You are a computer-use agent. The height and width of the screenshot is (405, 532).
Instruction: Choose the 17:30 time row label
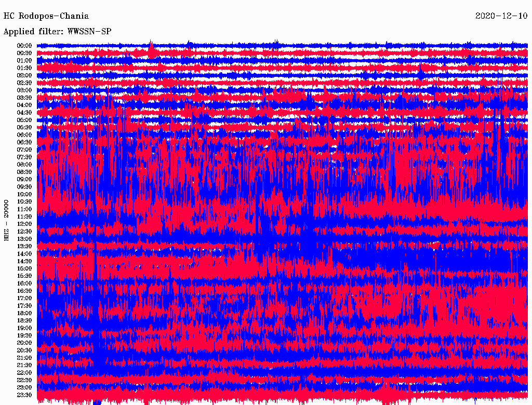pyautogui.click(x=24, y=306)
